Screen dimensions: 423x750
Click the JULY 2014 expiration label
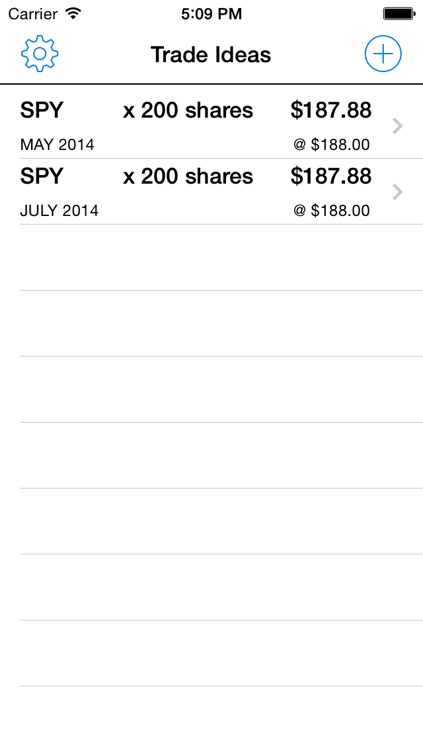tap(59, 210)
